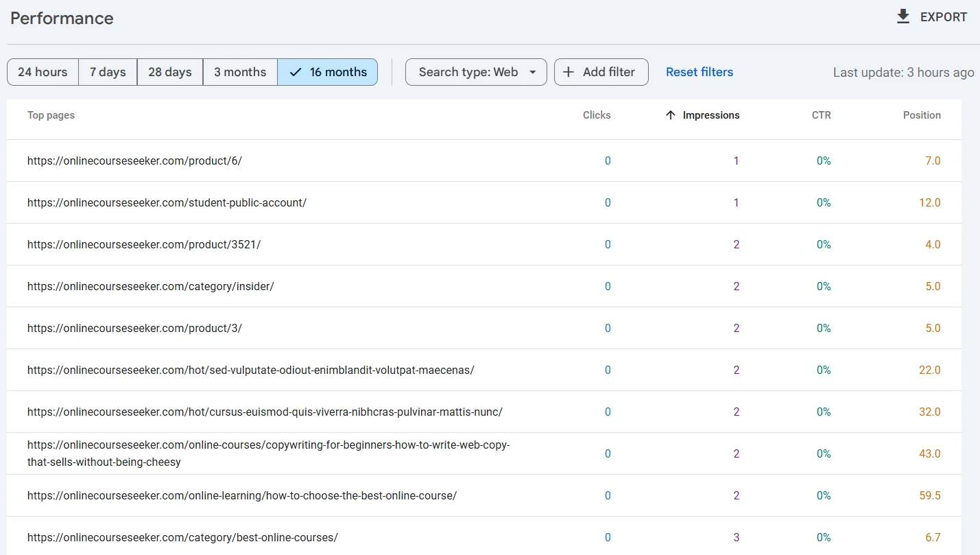
Task: Click the Top pages column header
Action: (x=51, y=115)
